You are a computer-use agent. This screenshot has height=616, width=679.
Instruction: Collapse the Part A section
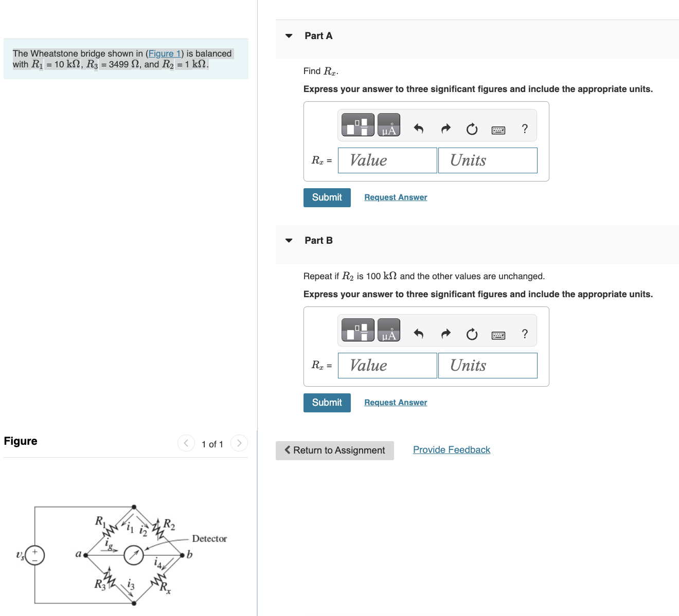289,35
